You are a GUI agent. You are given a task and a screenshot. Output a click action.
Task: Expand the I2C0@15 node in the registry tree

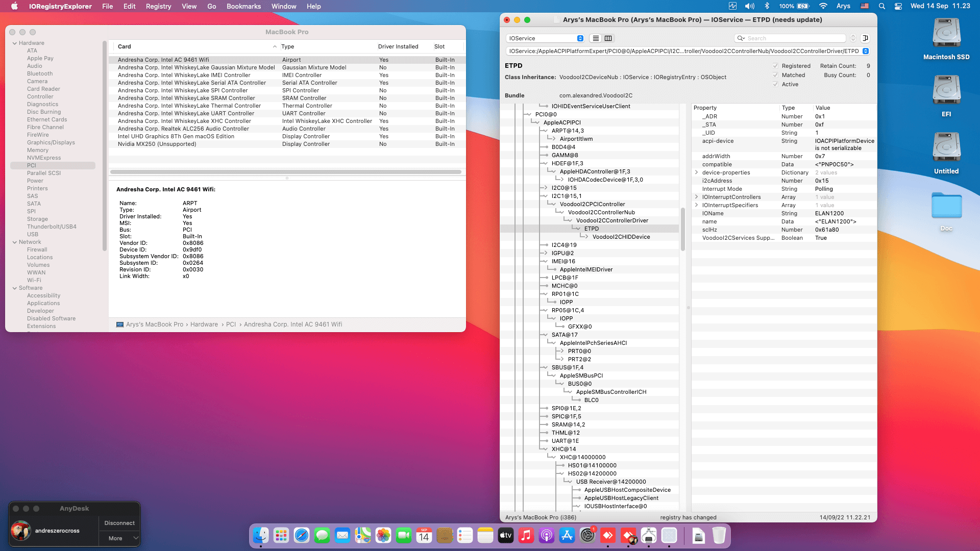tap(546, 188)
